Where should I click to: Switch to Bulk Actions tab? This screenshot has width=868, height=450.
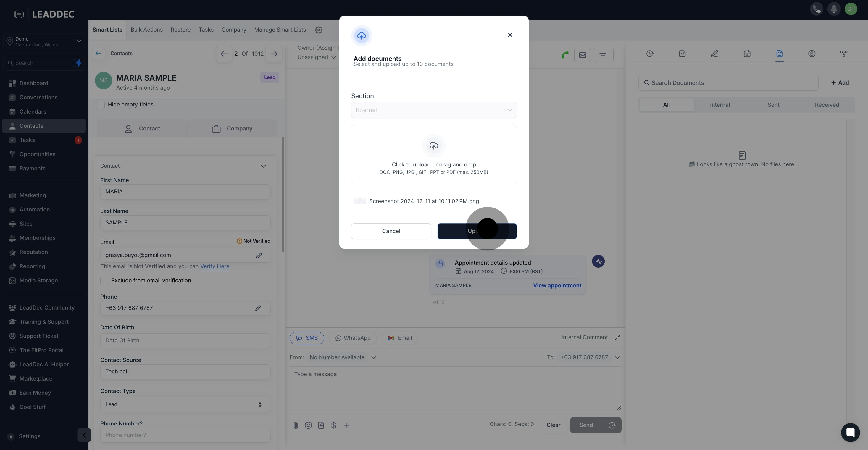pos(146,30)
